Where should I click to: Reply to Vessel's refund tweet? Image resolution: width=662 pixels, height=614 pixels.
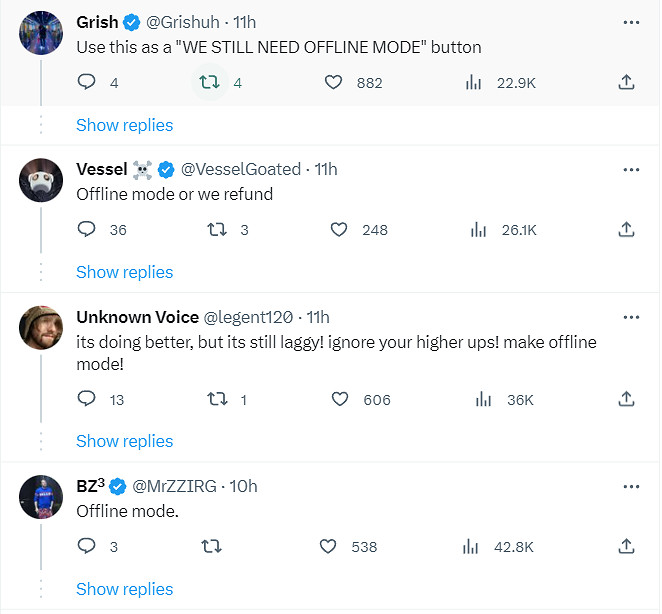click(x=87, y=230)
